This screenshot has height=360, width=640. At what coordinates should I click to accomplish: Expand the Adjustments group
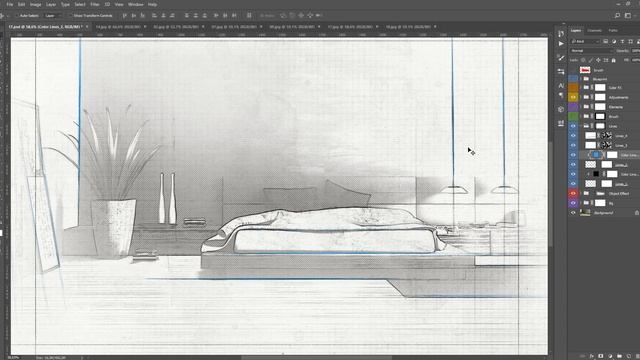(x=581, y=97)
